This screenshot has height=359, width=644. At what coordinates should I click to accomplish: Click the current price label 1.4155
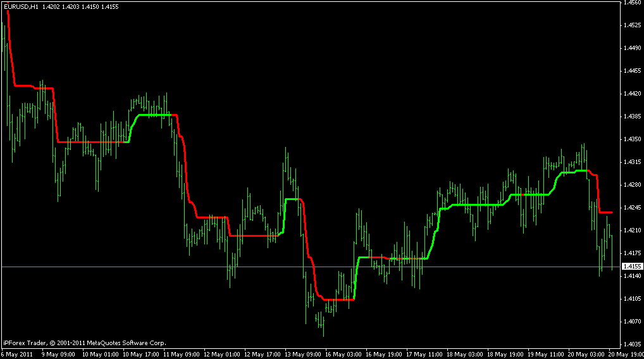coord(633,267)
